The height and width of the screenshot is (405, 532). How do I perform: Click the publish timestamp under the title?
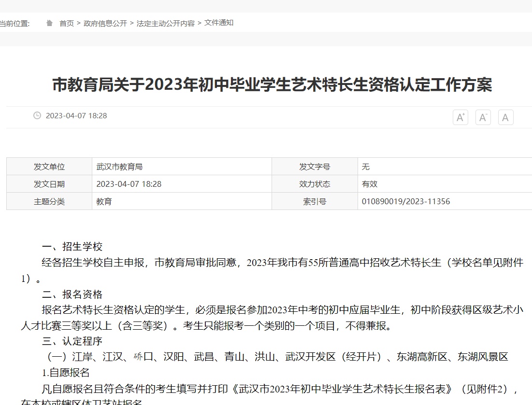76,116
